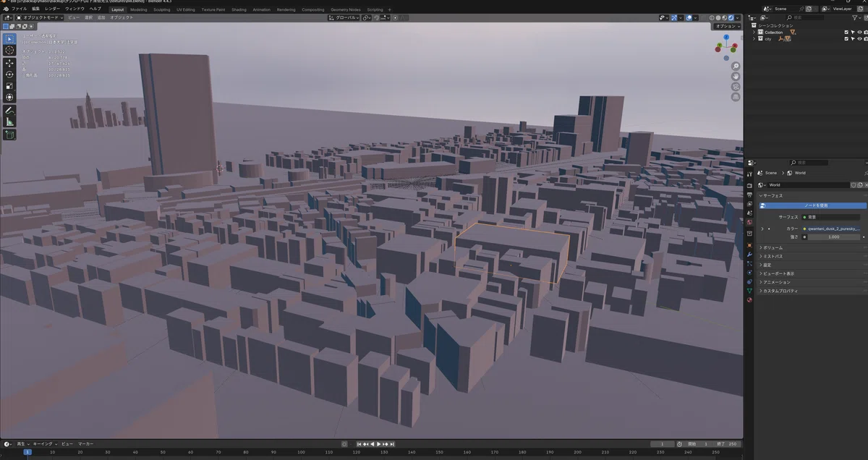Expand the ミストパス panel
Screen dimensions: 868x460
[813, 256]
